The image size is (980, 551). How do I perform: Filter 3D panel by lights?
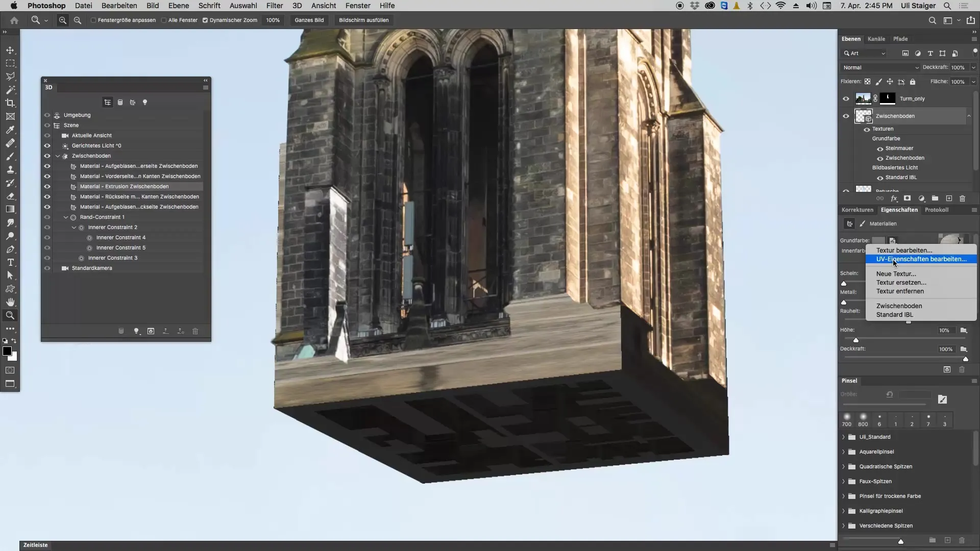coord(145,103)
